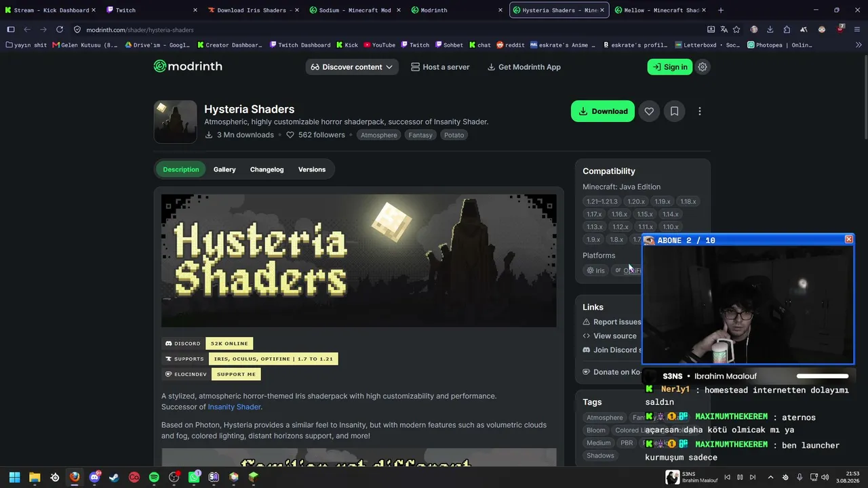This screenshot has width=868, height=488.
Task: Click the Hysteria Shaders banner image
Action: coord(359,261)
